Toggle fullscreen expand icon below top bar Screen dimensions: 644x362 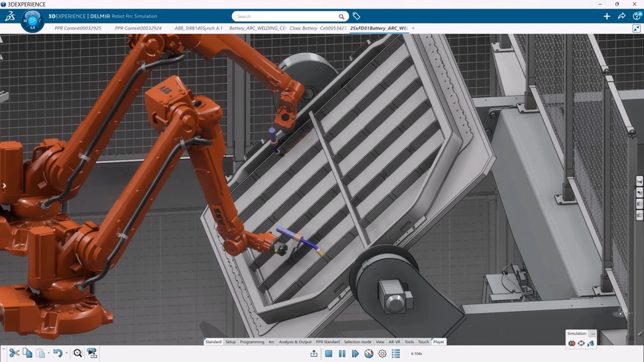[636, 28]
